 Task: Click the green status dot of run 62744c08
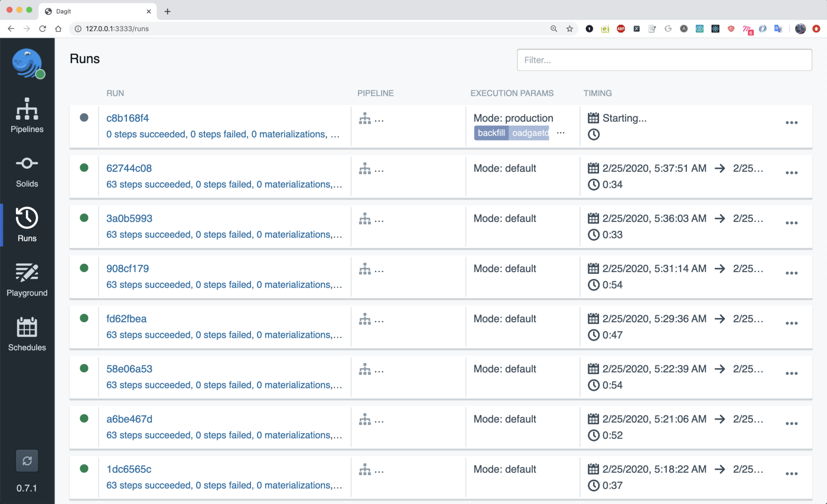coord(84,168)
